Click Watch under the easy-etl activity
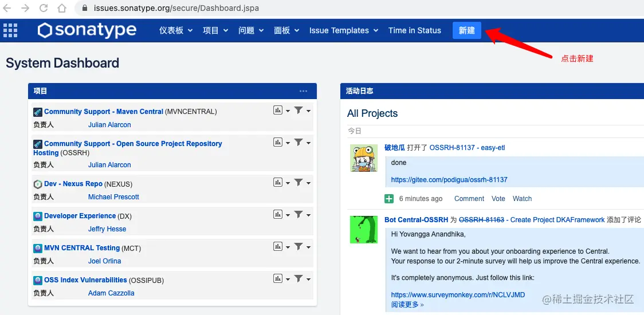The width and height of the screenshot is (644, 315). (522, 199)
